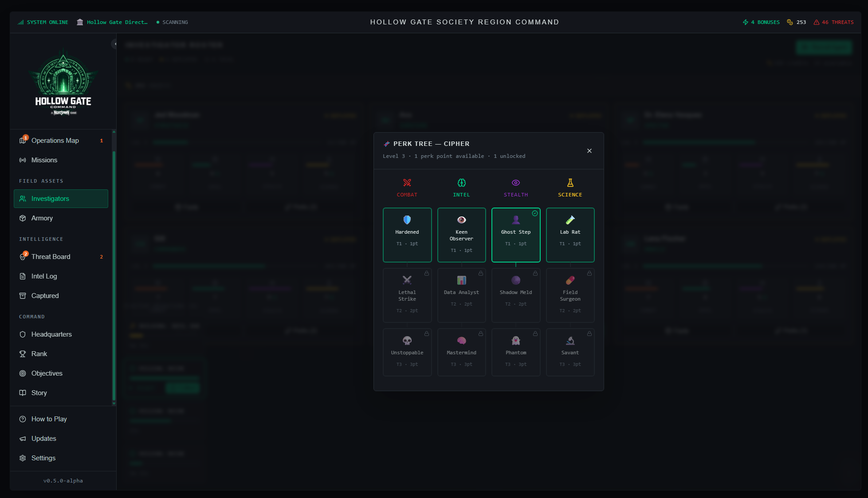The height and width of the screenshot is (498, 868).
Task: Click the locked Mastermind brain perk
Action: click(x=461, y=353)
